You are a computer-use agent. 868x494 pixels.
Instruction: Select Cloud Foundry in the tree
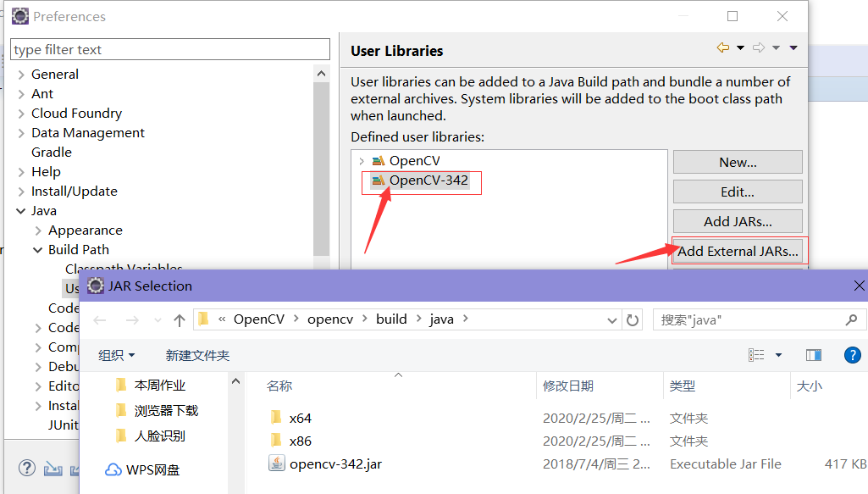coord(76,114)
